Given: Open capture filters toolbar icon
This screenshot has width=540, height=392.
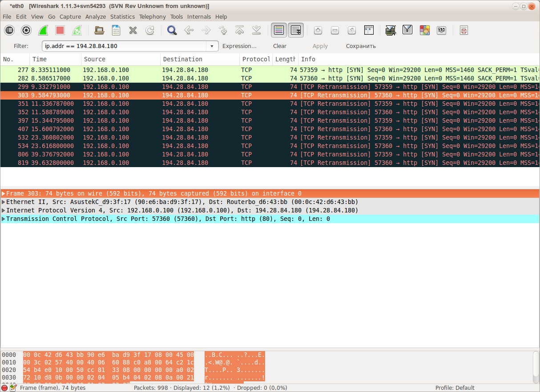Looking at the screenshot, I should [391, 30].
